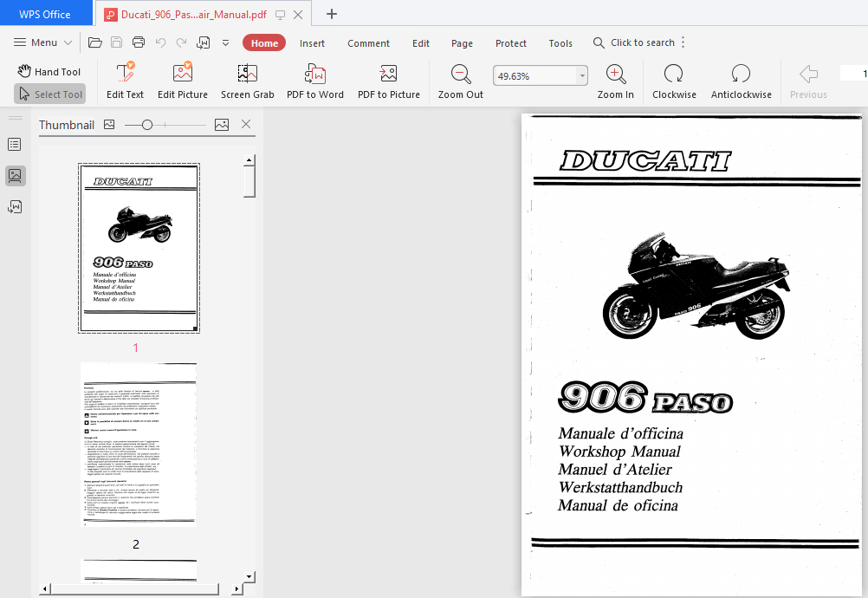Open the more options vertical dots
This screenshot has width=868, height=598.
click(x=683, y=42)
